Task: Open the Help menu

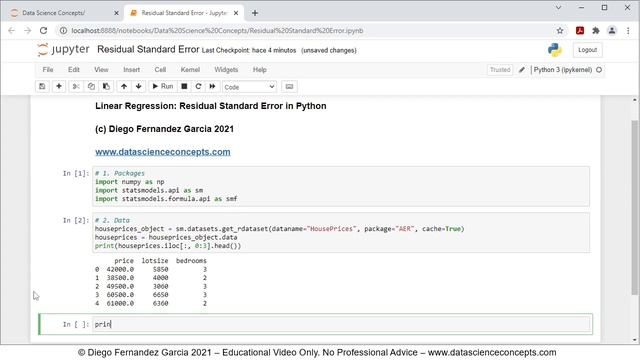Action: click(x=260, y=70)
